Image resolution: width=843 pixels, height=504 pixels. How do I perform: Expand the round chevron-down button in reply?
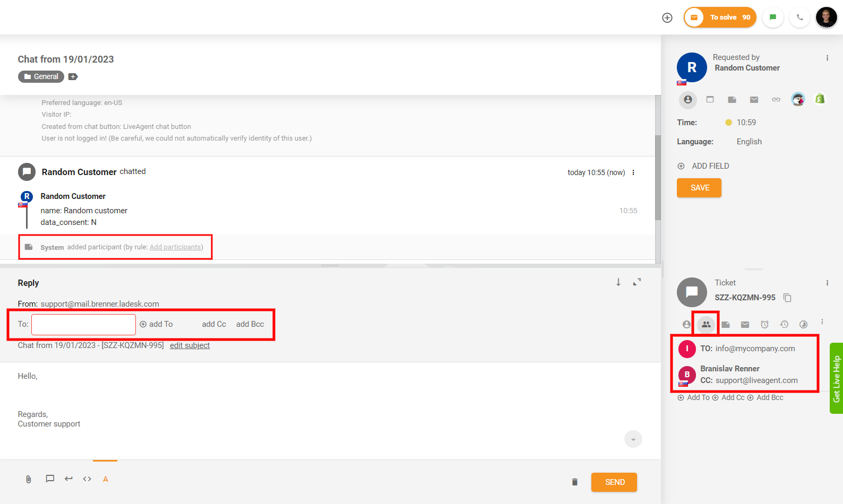tap(633, 439)
